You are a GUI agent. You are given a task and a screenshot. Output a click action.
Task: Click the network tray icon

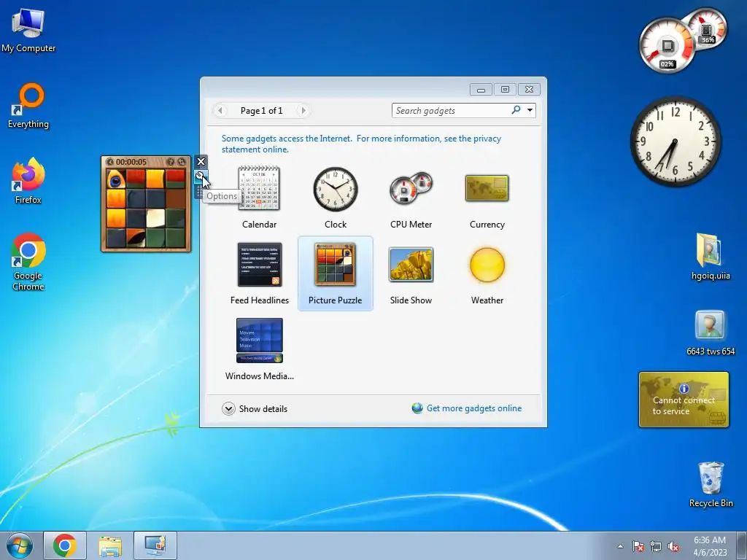(x=656, y=546)
